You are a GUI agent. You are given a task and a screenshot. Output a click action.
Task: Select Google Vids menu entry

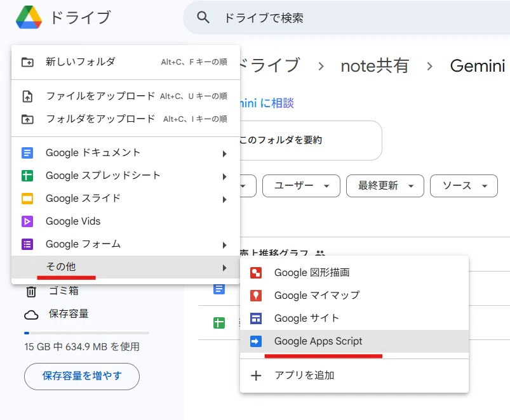[x=126, y=221]
